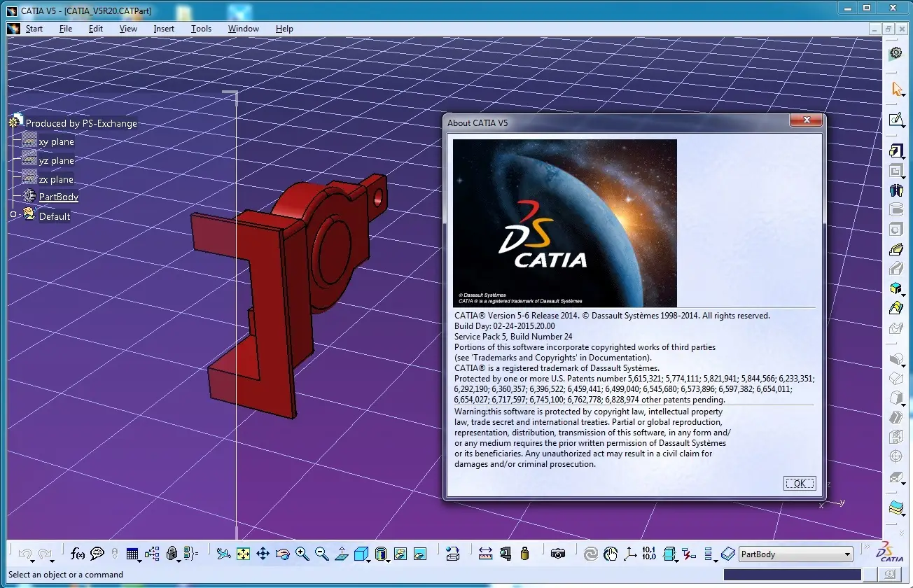Viewport: 913px width, 588px height.
Task: Open the PartBody combo box
Action: pos(797,554)
